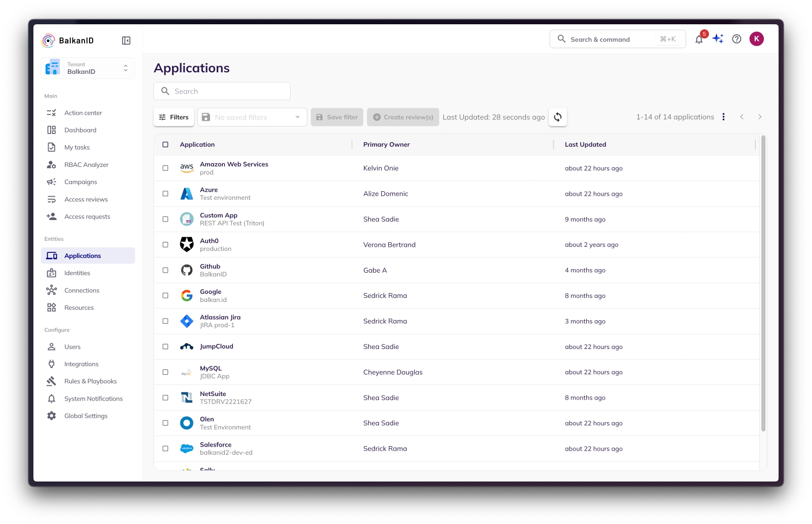This screenshot has width=812, height=524.
Task: Check the Google row checkbox
Action: pos(165,295)
